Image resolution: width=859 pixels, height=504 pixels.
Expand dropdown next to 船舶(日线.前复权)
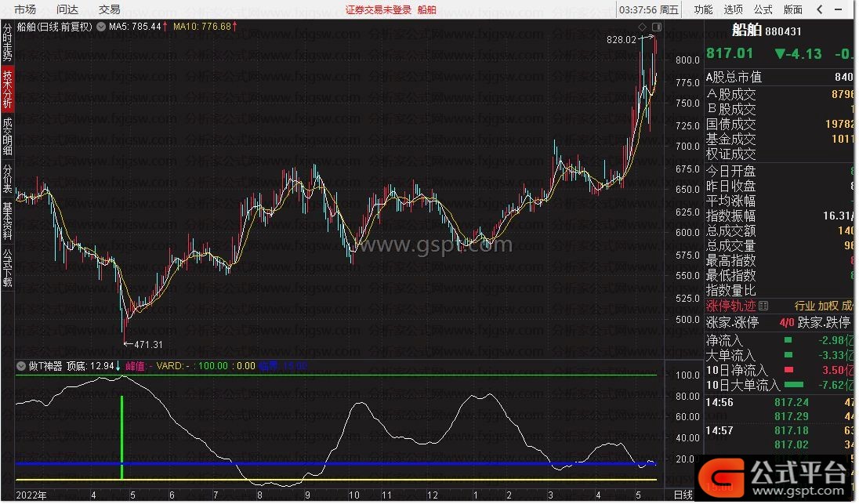coord(101,27)
